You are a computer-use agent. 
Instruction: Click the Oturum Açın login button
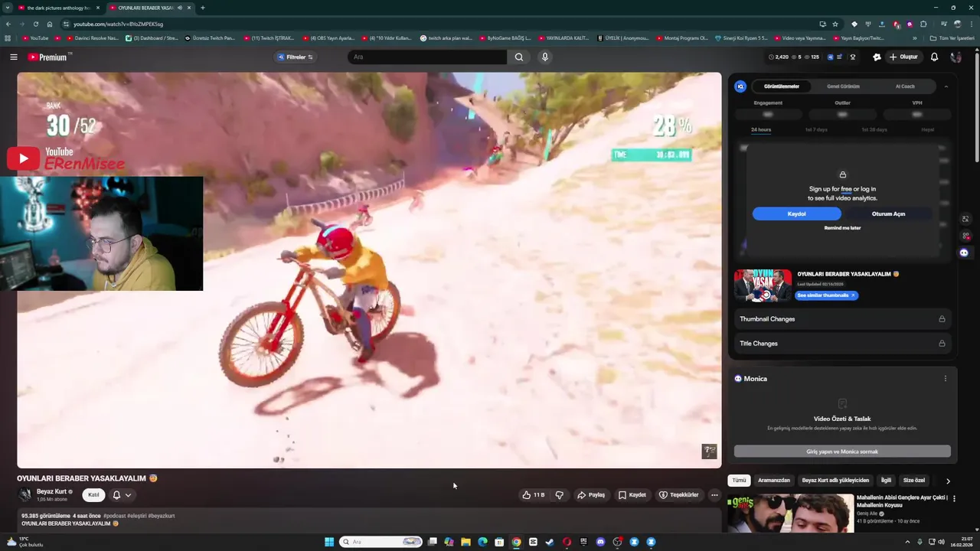888,214
